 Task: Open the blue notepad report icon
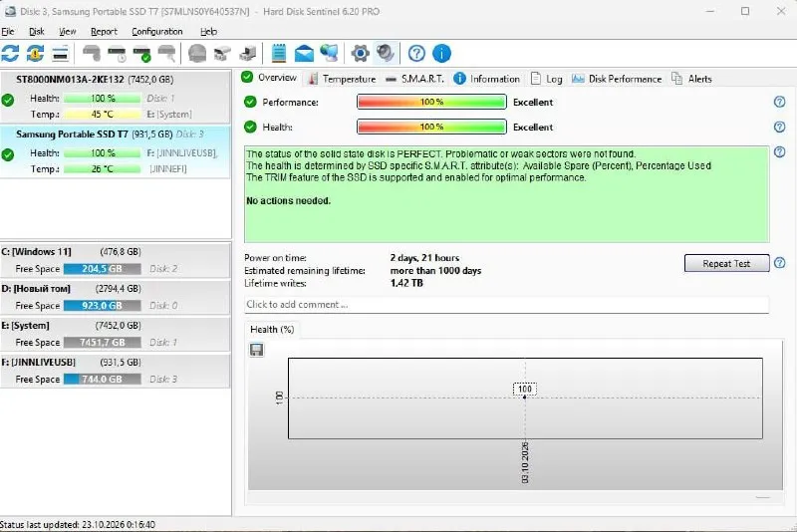(x=279, y=54)
